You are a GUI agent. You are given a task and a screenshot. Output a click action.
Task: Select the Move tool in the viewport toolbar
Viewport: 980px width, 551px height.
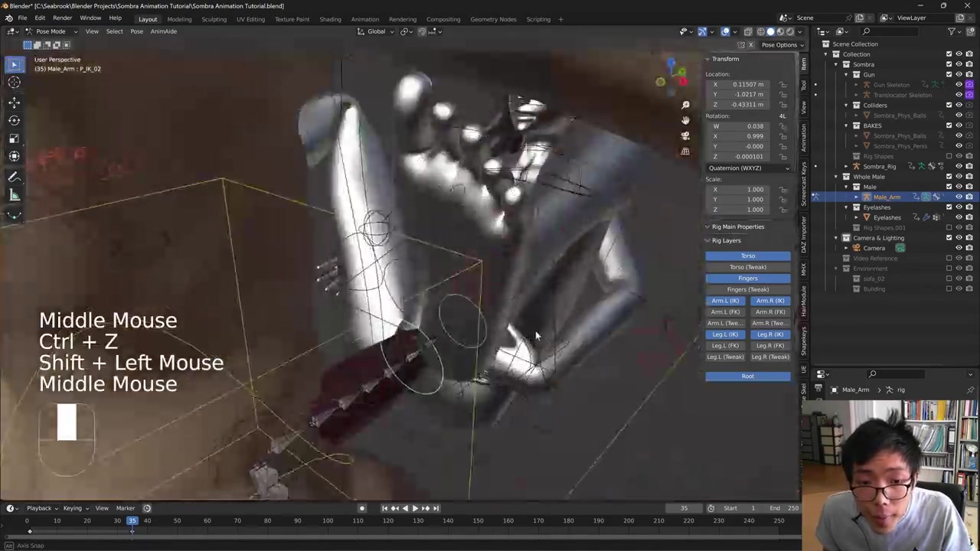click(14, 102)
